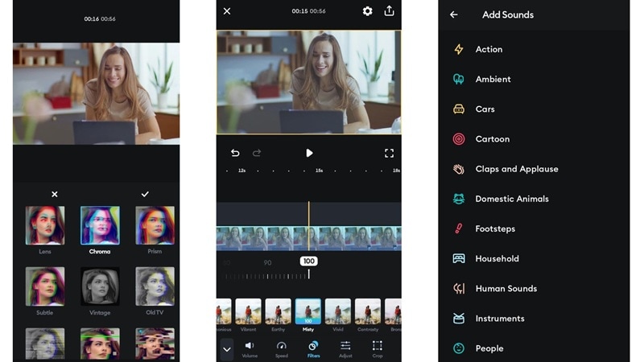The image size is (644, 362).
Task: Open Domestic Animals category label
Action: 512,199
